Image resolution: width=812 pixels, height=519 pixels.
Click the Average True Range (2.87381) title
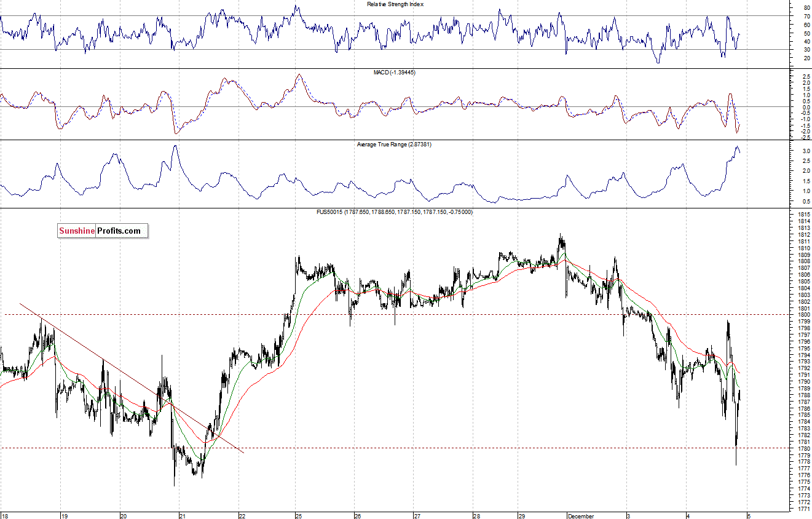[x=395, y=145]
